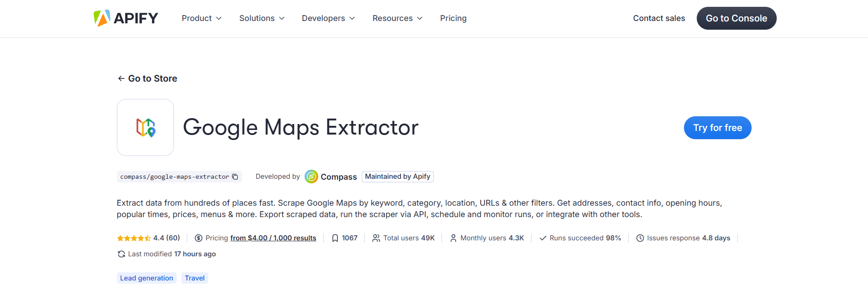Image resolution: width=868 pixels, height=301 pixels.
Task: Go back via Go to Store link
Action: [x=147, y=78]
